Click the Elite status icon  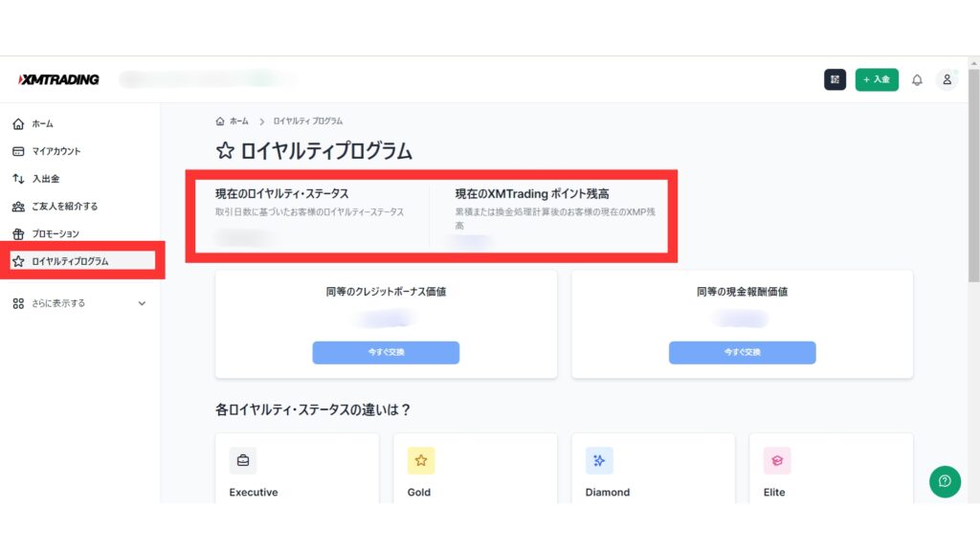(x=777, y=461)
